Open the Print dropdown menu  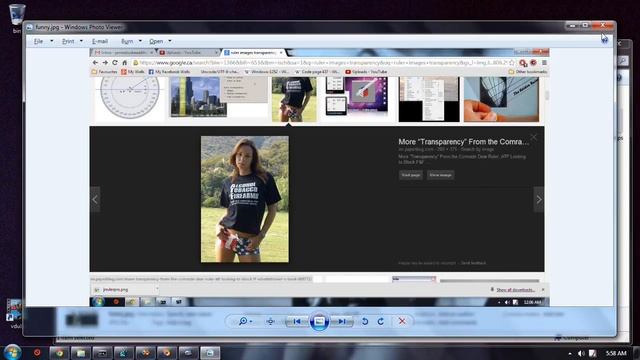72,41
